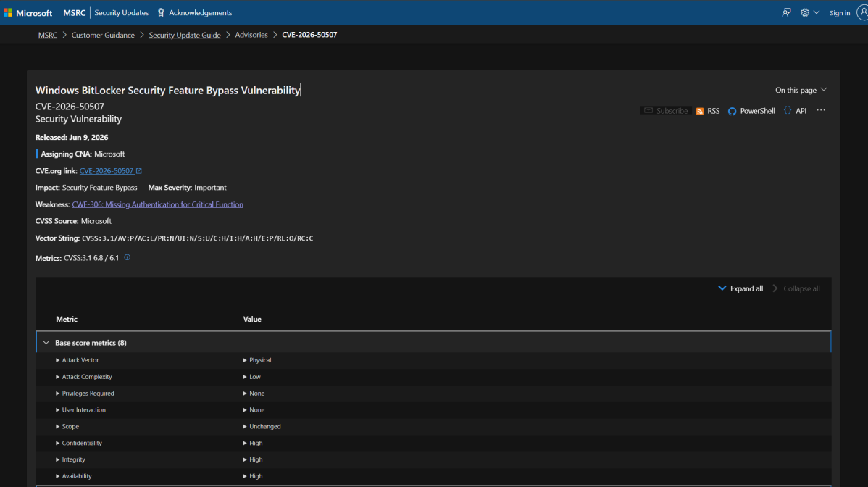
Task: Go to Security Update Guide breadcrumb
Action: tap(184, 35)
